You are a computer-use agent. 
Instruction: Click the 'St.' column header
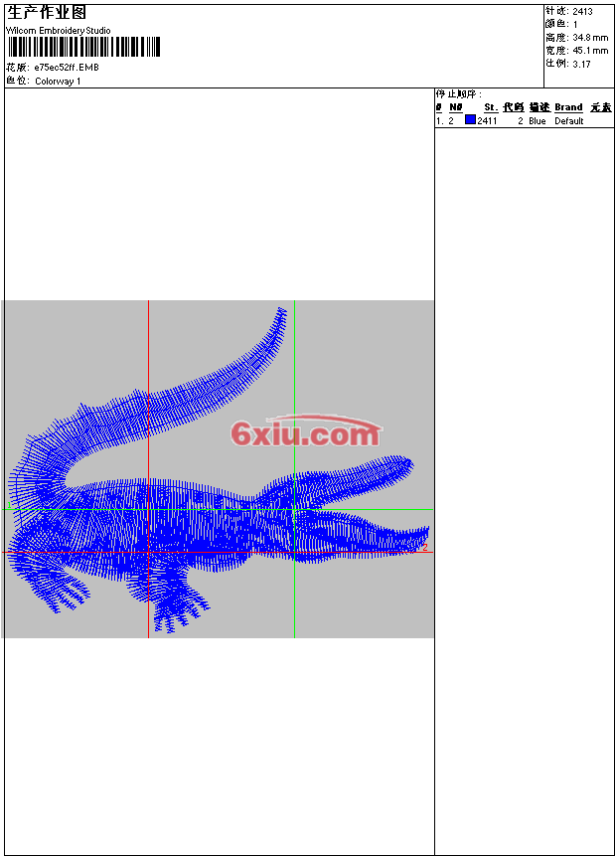tap(491, 107)
